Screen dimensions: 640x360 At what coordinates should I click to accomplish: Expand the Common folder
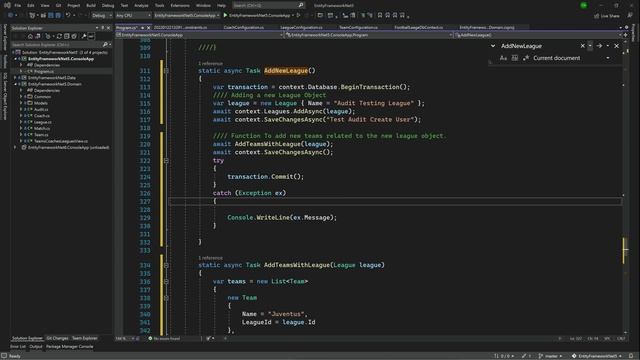pyautogui.click(x=21, y=97)
